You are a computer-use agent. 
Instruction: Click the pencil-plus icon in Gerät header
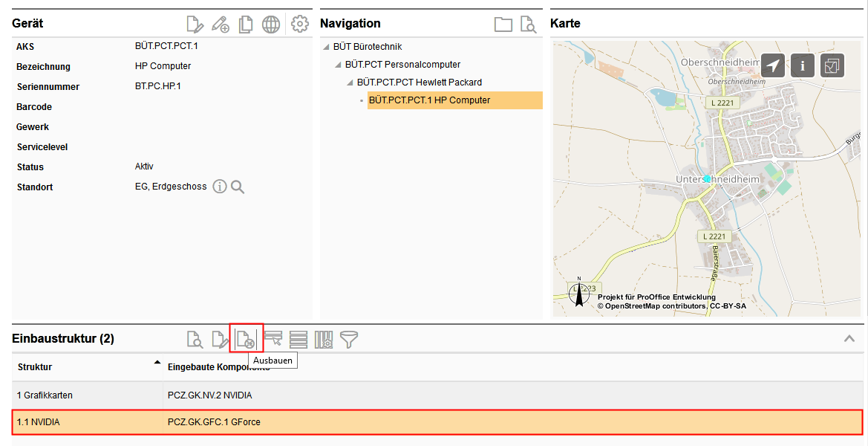221,25
